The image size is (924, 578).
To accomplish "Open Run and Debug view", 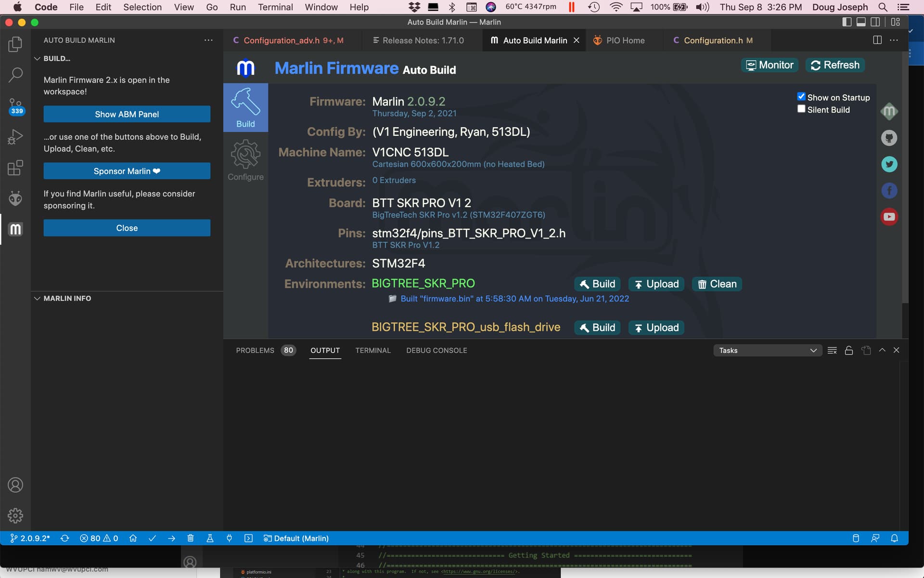I will point(15,137).
